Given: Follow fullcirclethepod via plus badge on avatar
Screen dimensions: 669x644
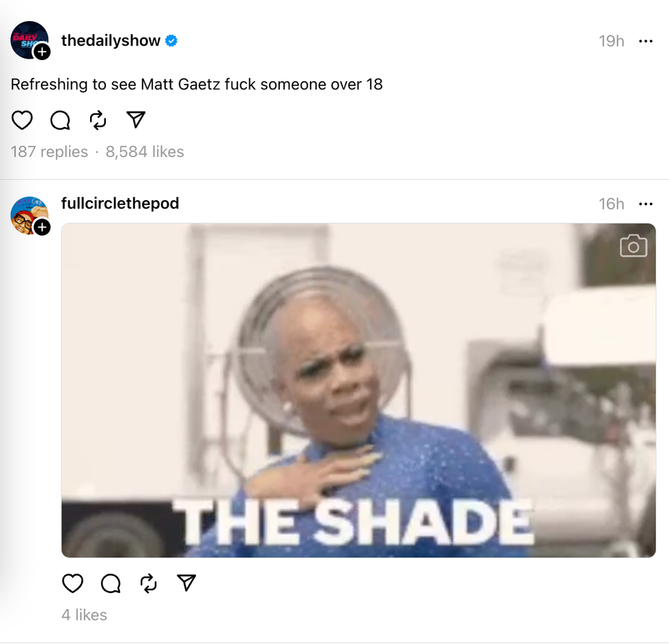Looking at the screenshot, I should tap(42, 227).
